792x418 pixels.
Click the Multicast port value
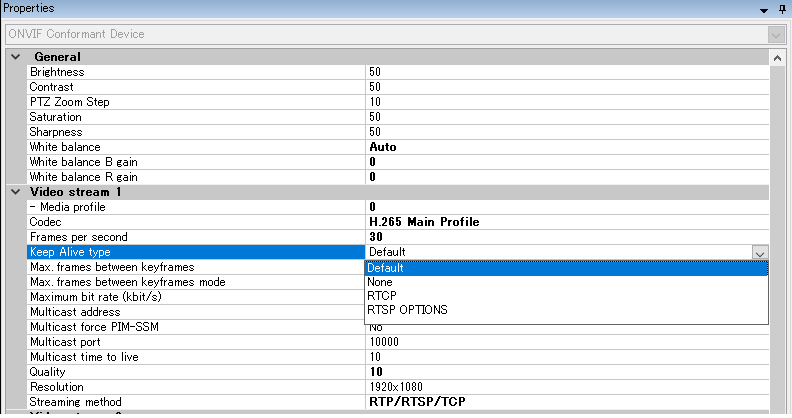566,342
